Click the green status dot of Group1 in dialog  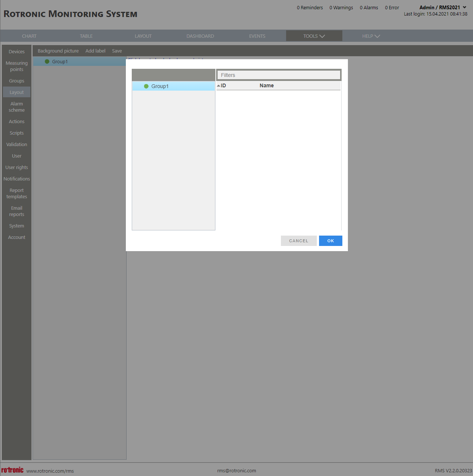pyautogui.click(x=146, y=86)
